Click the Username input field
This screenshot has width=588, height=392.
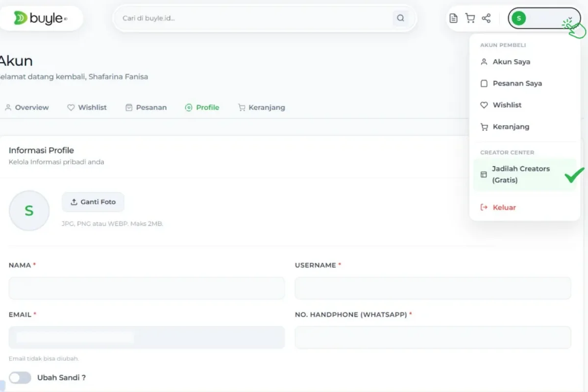pyautogui.click(x=433, y=288)
